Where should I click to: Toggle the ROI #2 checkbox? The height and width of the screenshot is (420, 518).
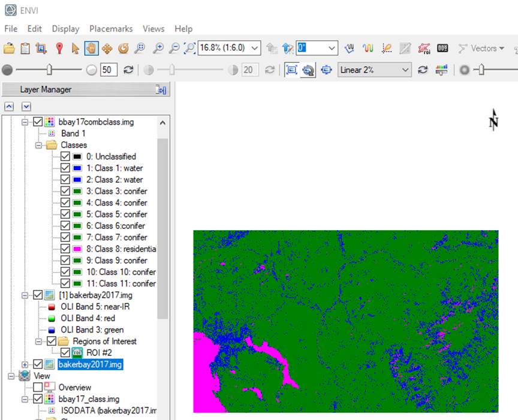click(65, 353)
